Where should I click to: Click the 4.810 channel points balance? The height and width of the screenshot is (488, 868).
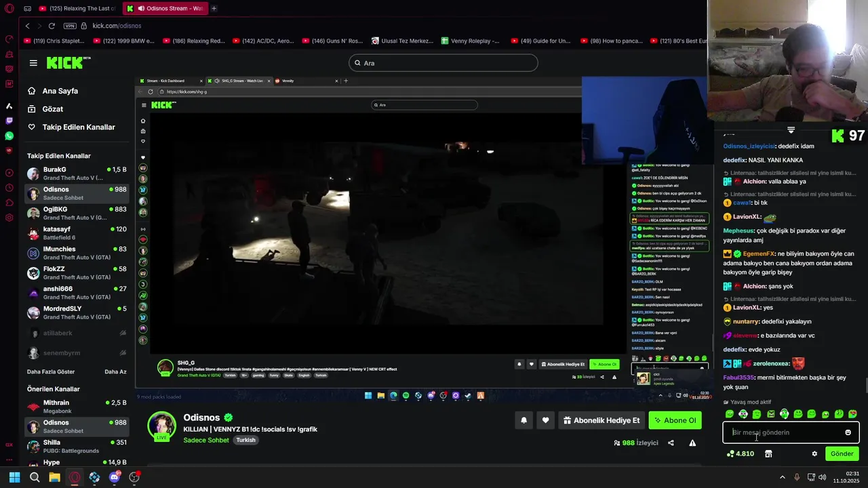pos(740,453)
